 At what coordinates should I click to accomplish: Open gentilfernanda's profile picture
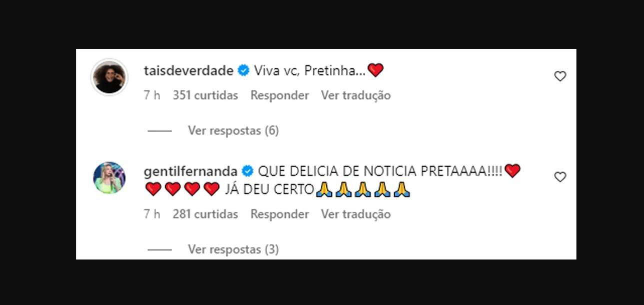[x=109, y=177]
